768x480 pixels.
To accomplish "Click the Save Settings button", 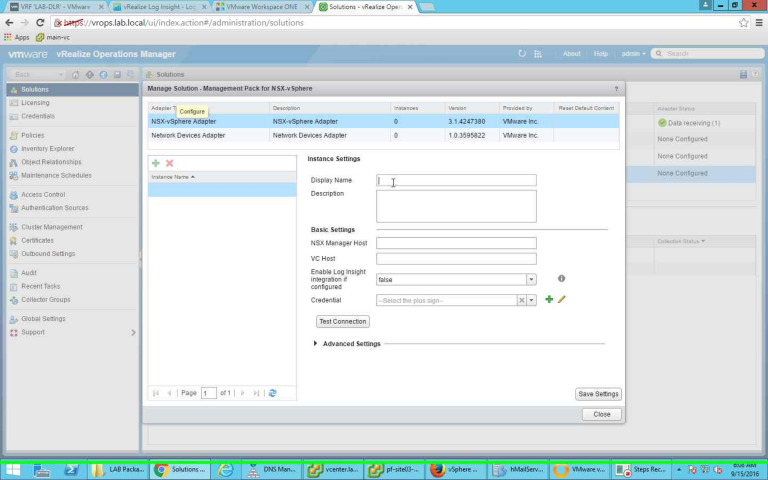I will click(598, 394).
